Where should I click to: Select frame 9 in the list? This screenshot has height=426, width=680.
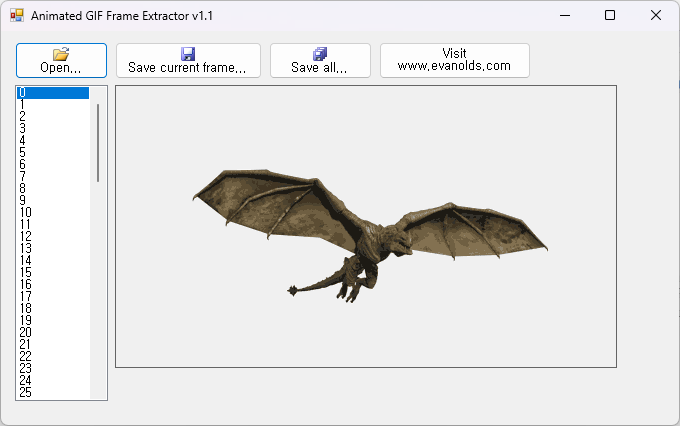[x=53, y=201]
